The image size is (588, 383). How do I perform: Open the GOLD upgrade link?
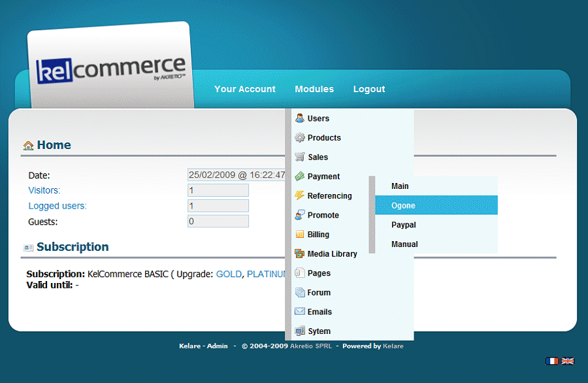229,274
